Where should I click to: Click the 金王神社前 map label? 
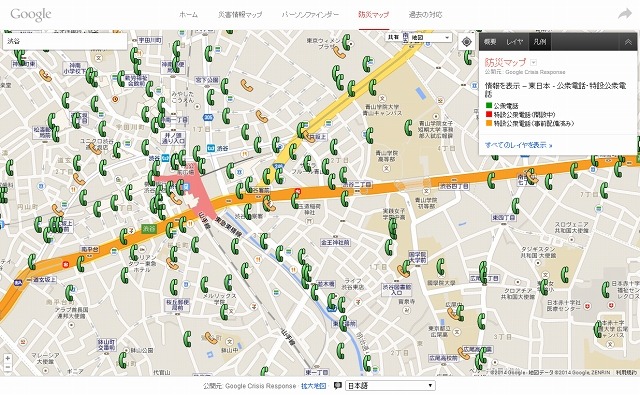(x=335, y=242)
